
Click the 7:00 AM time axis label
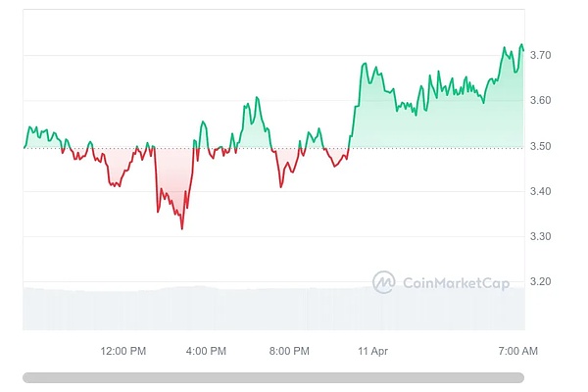pyautogui.click(x=516, y=351)
